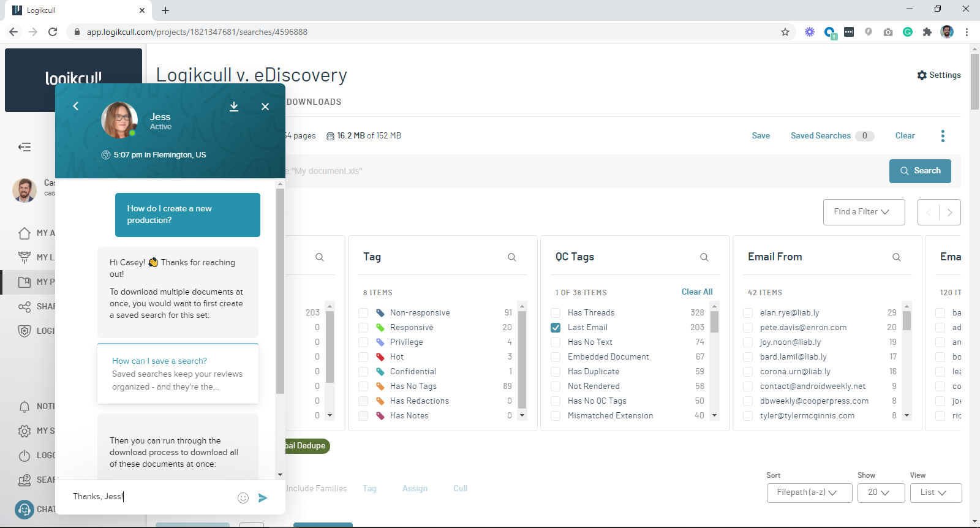The image size is (980, 528).
Task: Close the Jess chat window
Action: pos(265,107)
